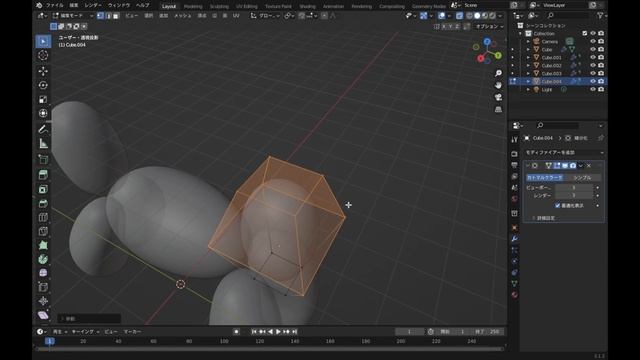Screen dimensions: 640x360
Task: Open keying menu in timeline
Action: click(x=85, y=331)
